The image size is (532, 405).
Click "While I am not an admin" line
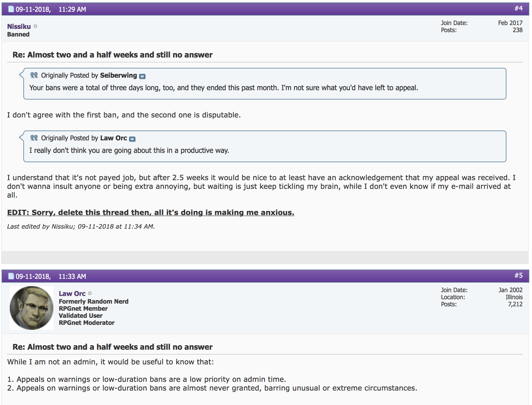click(111, 362)
